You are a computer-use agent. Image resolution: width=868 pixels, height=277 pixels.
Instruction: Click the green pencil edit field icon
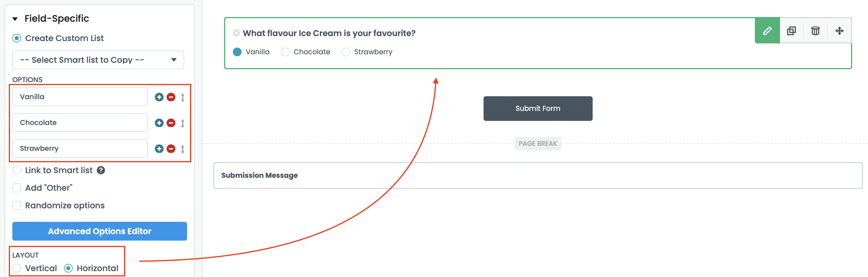(767, 31)
